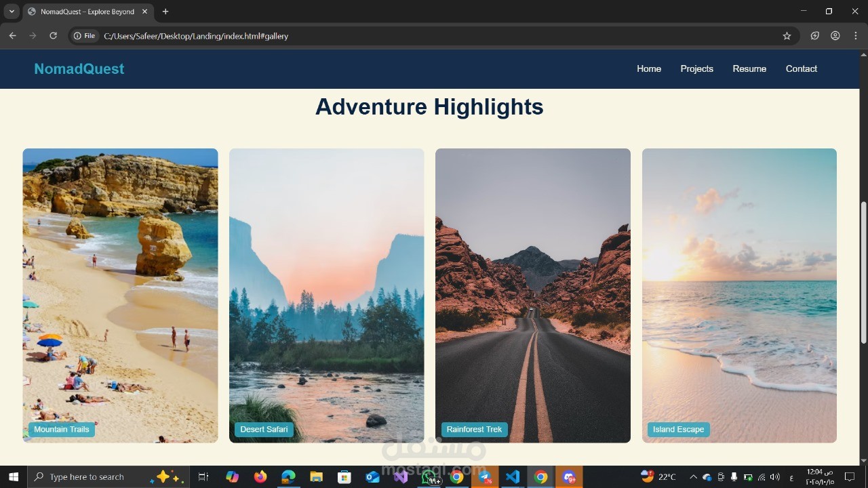Click the Contact navigation link
This screenshot has width=868, height=488.
801,68
